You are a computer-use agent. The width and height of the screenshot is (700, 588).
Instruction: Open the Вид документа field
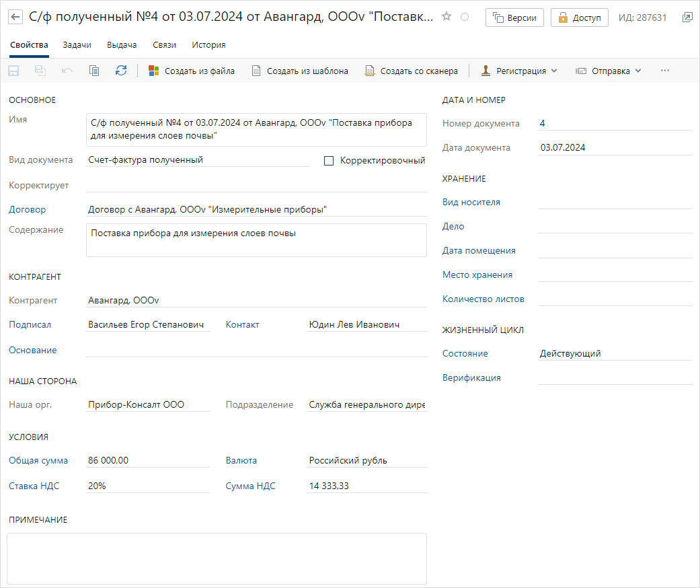tap(198, 160)
